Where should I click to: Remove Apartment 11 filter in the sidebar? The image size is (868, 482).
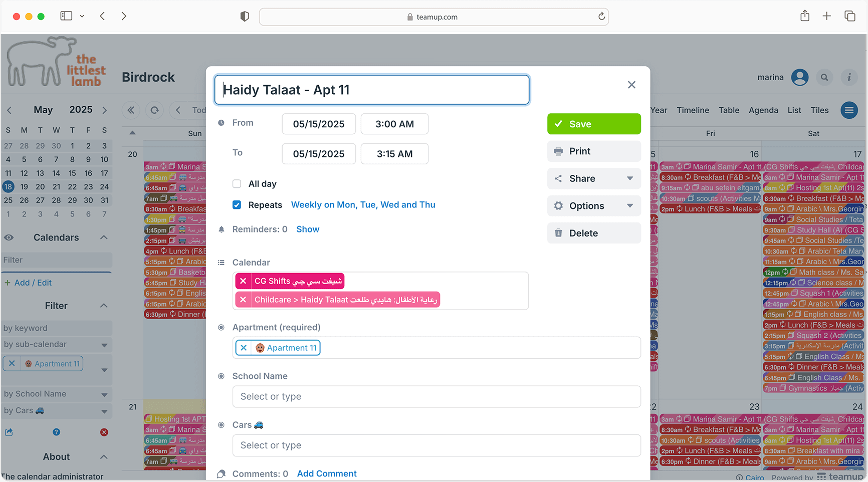12,364
